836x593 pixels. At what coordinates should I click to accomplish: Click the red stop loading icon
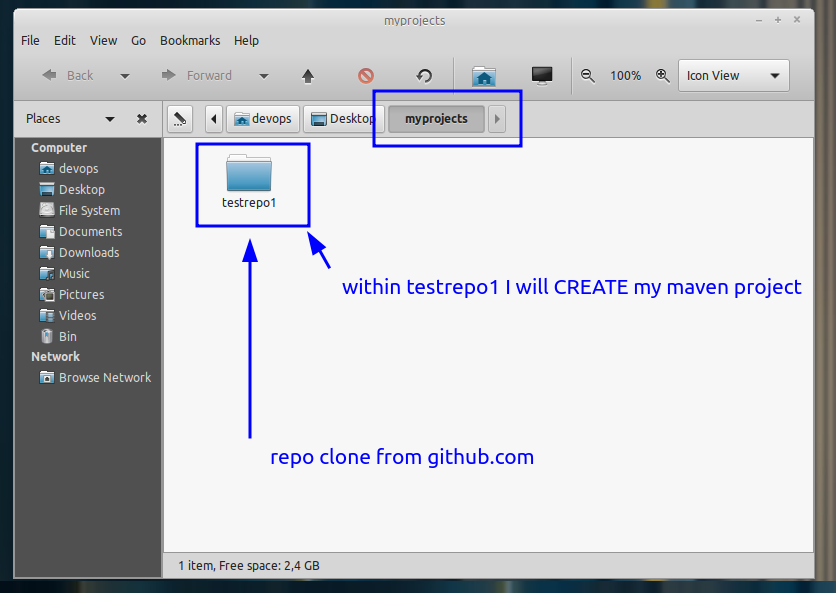click(x=366, y=76)
